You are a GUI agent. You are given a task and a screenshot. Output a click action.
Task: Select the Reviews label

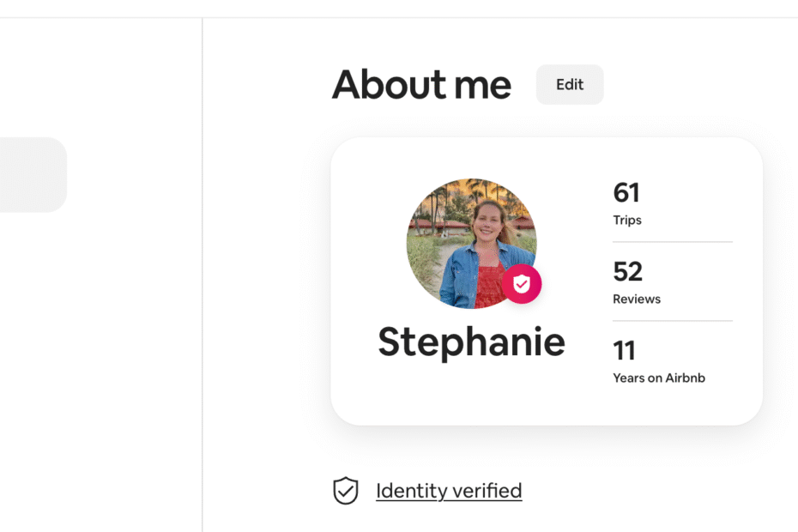tap(637, 299)
